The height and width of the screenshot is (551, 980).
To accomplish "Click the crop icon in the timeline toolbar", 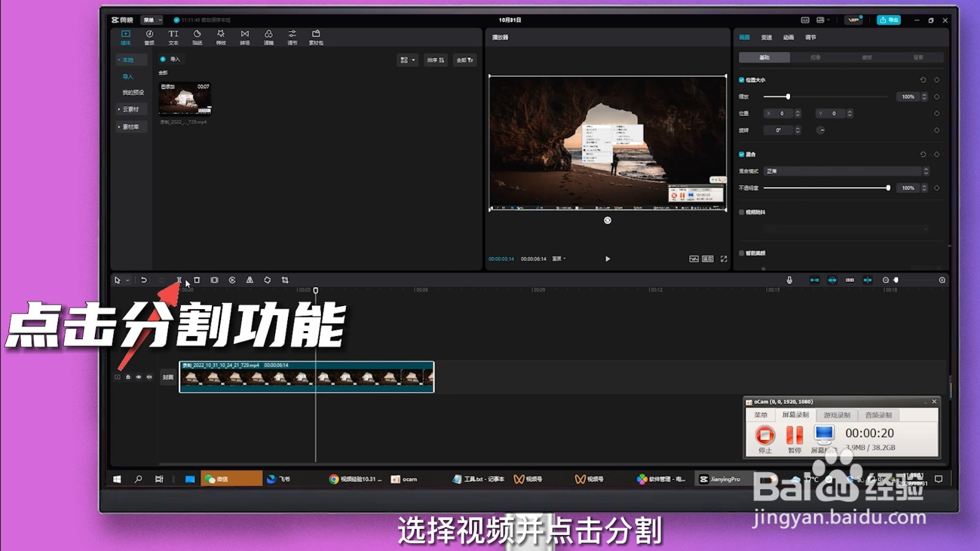I will [286, 280].
